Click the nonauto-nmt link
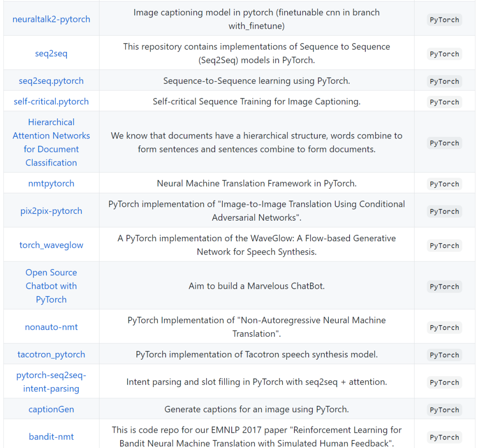This screenshot has width=484, height=448. (x=51, y=327)
